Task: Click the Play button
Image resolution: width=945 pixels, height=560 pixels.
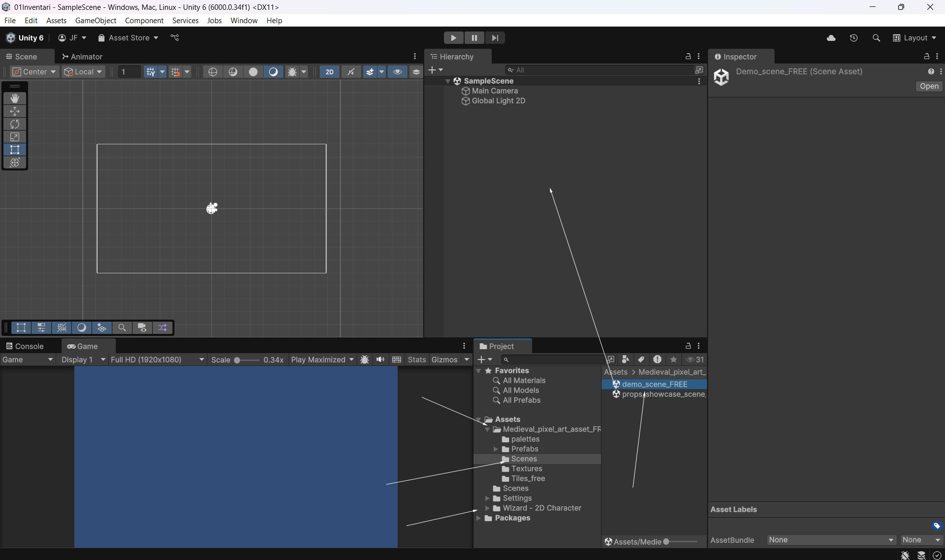Action: [x=453, y=38]
